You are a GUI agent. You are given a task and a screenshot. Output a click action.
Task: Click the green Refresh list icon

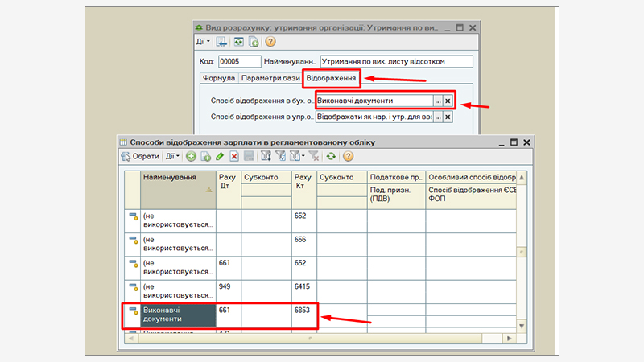(x=331, y=156)
